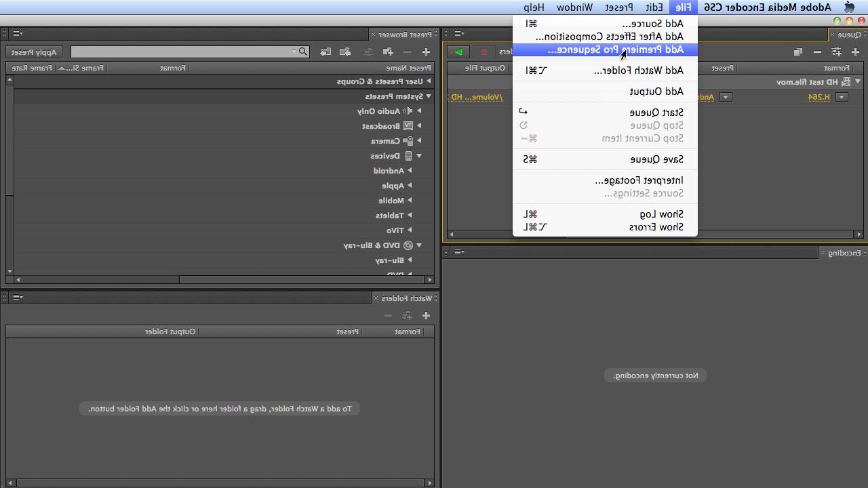Choose Add After Effects Composition

605,37
